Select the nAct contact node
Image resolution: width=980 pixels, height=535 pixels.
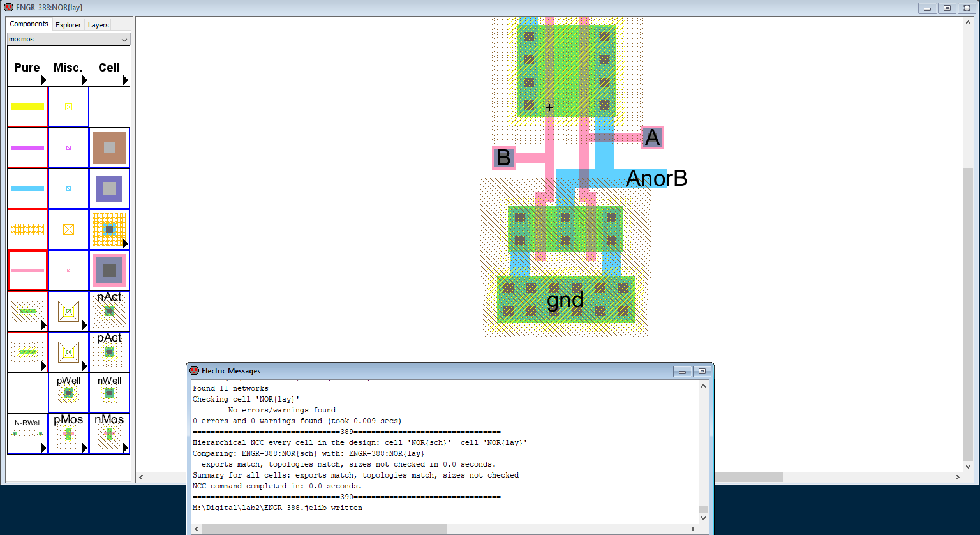pos(109,311)
